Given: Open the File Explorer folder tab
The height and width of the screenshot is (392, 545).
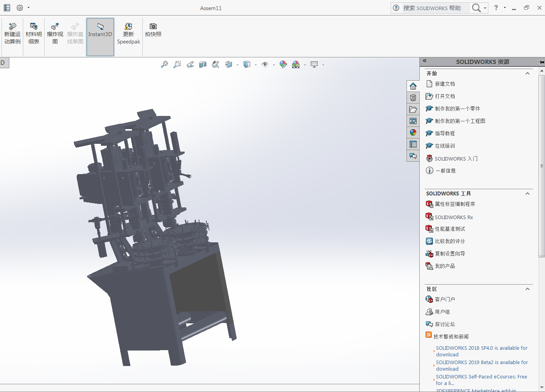Looking at the screenshot, I should [413, 109].
